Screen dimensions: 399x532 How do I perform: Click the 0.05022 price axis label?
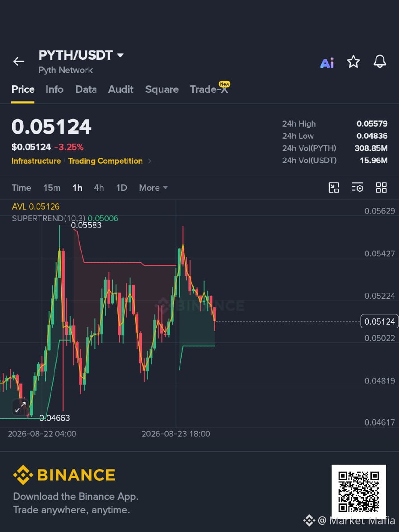380,338
